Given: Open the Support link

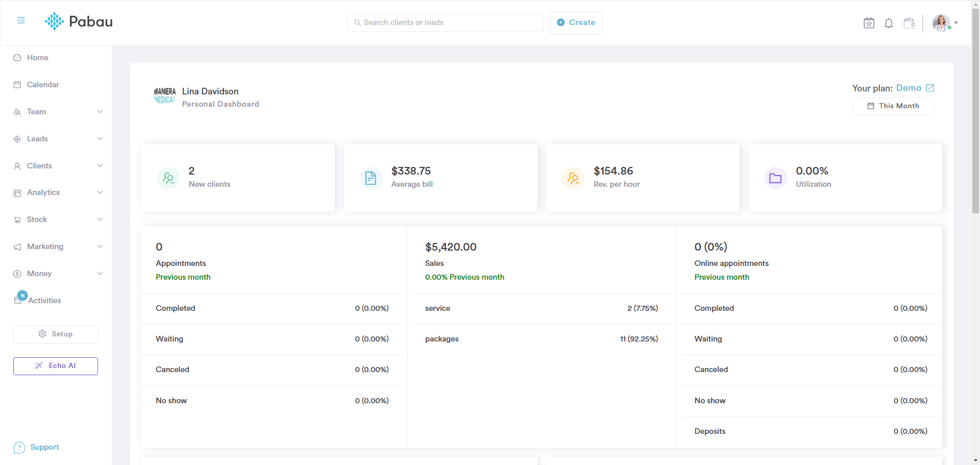Looking at the screenshot, I should [44, 447].
